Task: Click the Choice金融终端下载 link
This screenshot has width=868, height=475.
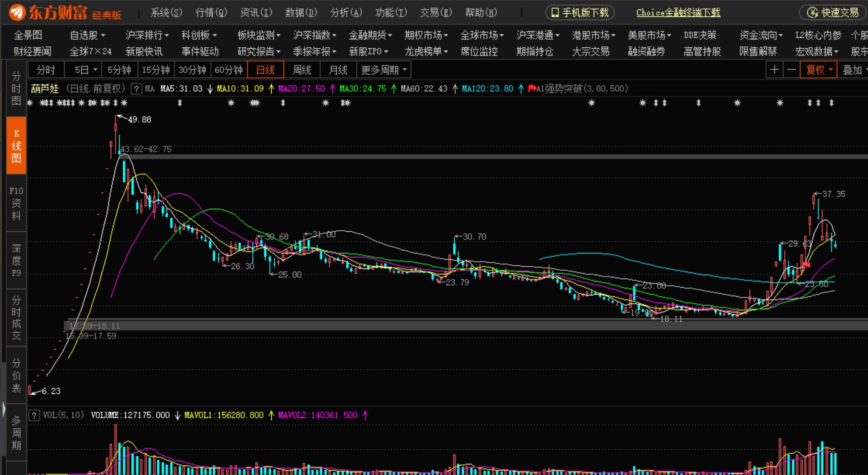Action: 678,12
